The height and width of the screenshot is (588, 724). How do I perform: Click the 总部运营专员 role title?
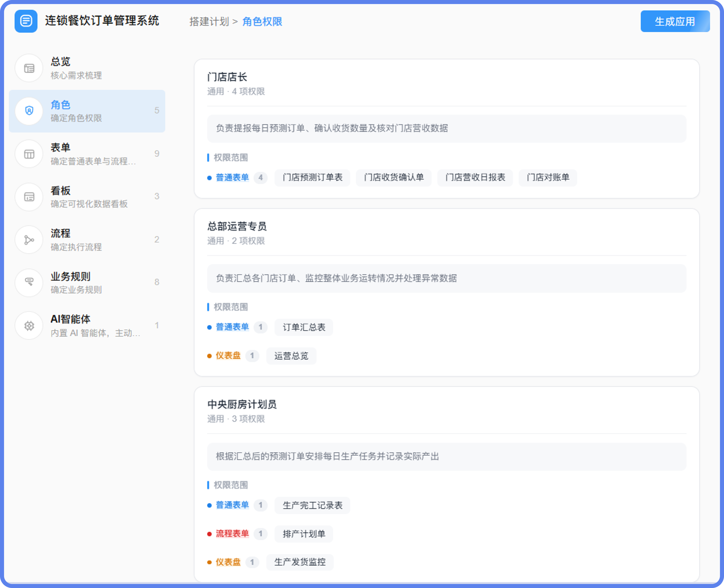click(237, 226)
